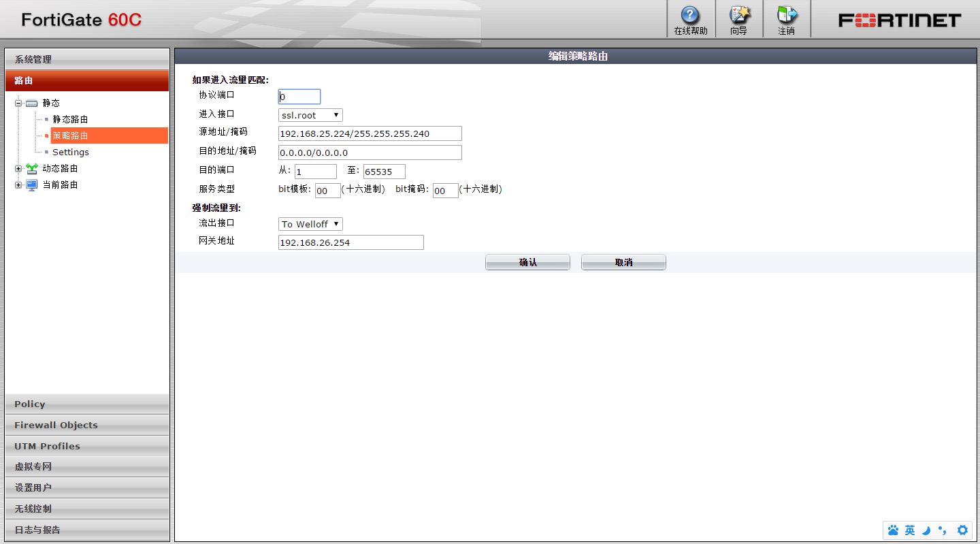Open the 系统管理 menu section
The width and height of the screenshot is (980, 544).
(x=87, y=59)
